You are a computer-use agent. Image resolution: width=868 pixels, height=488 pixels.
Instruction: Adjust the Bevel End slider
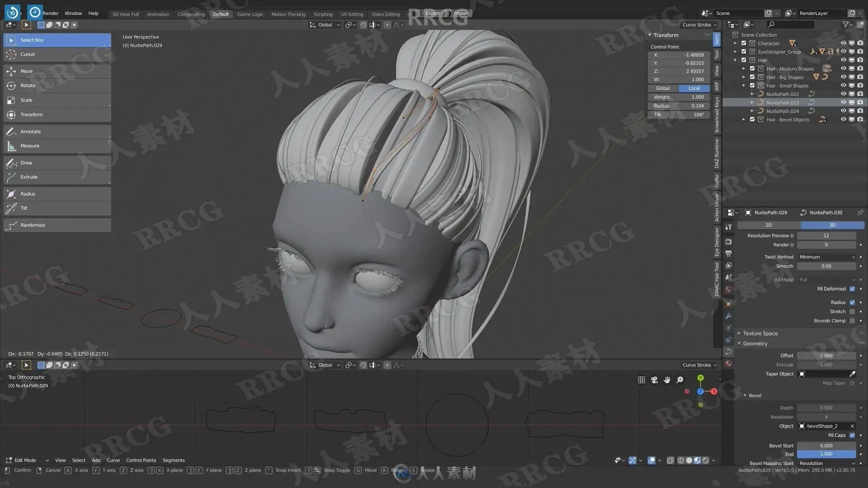[826, 454]
